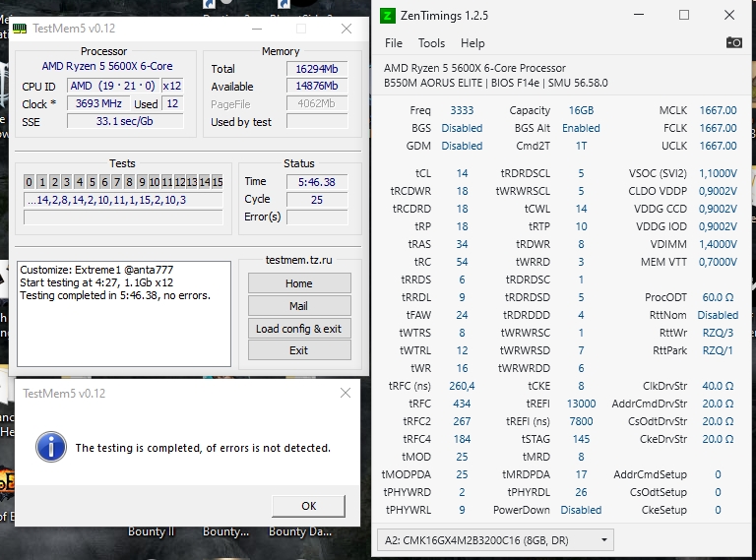
Task: Click the tSTAG value 145
Action: (x=581, y=439)
